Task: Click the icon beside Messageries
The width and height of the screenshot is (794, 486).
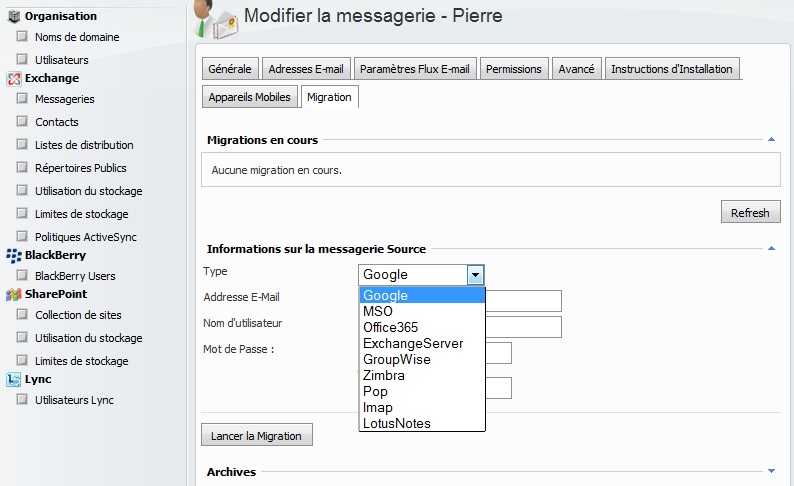Action: 21,99
